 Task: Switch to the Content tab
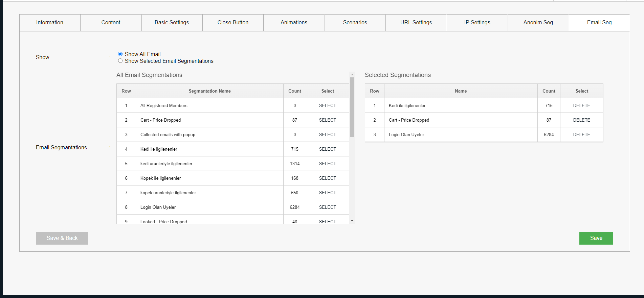111,23
